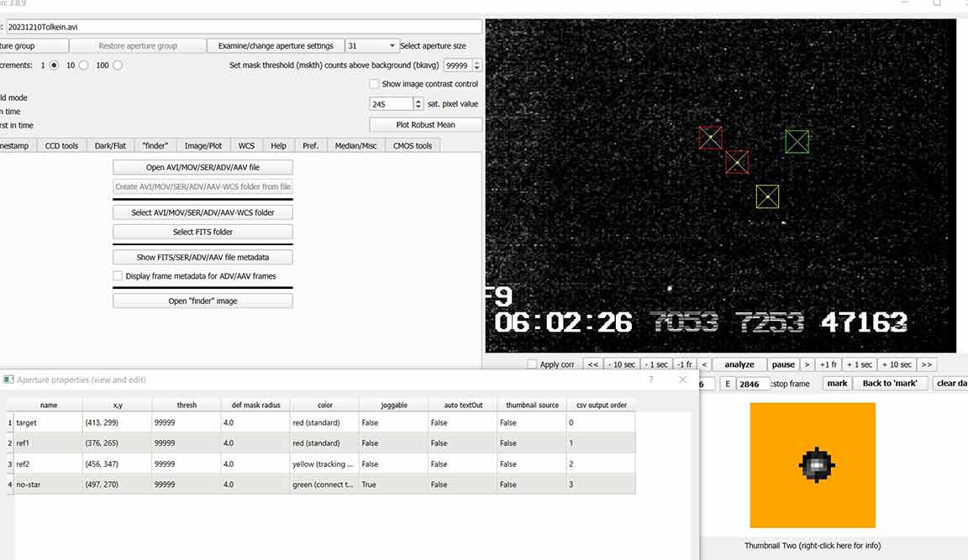968x560 pixels.
Task: Open the WCS tab
Action: click(x=246, y=145)
